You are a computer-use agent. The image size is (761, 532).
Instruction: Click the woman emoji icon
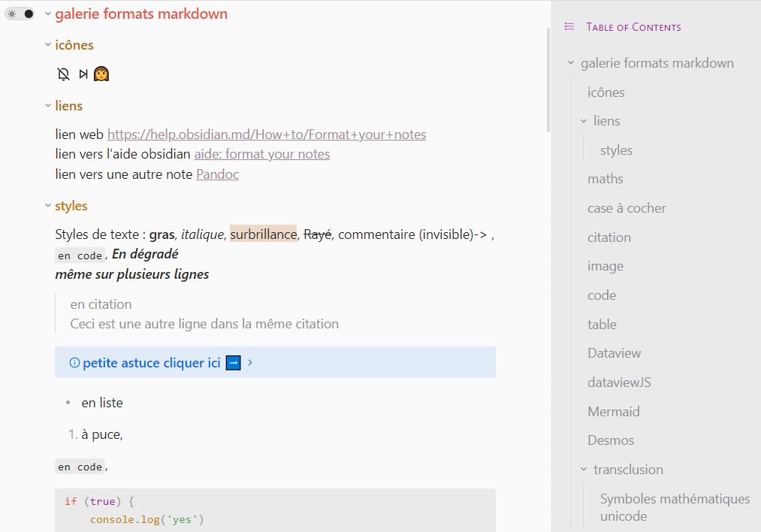101,74
